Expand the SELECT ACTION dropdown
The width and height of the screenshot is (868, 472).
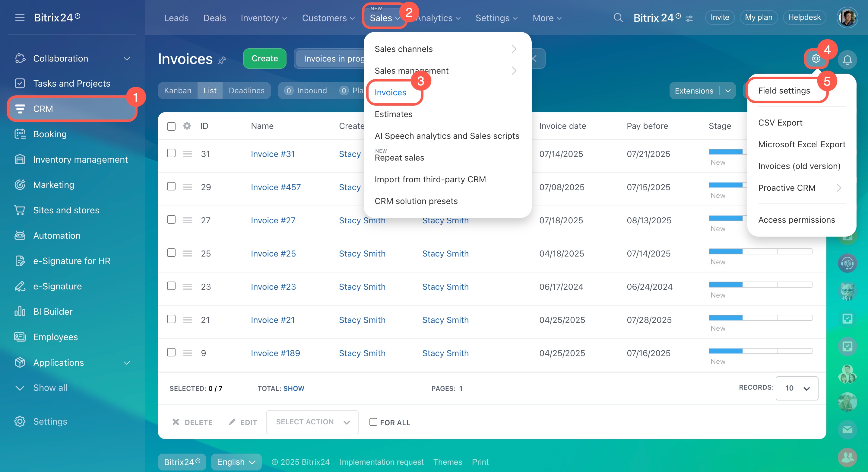pyautogui.click(x=312, y=422)
